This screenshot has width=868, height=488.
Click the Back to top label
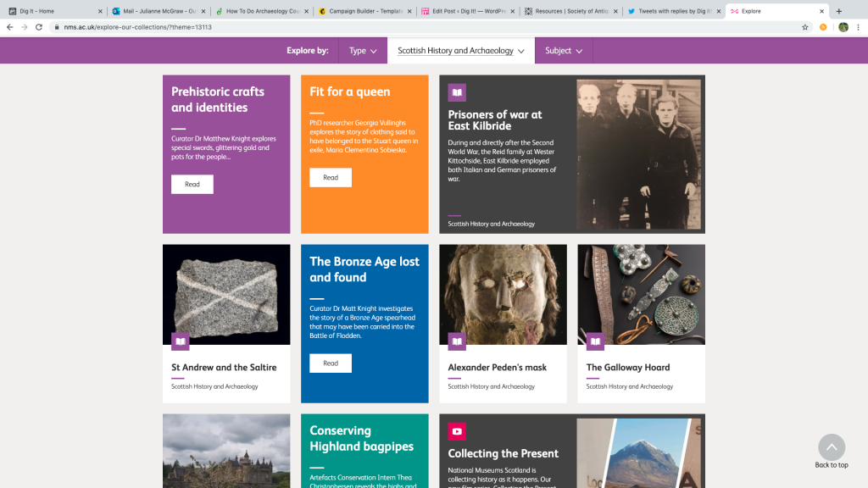(x=832, y=465)
